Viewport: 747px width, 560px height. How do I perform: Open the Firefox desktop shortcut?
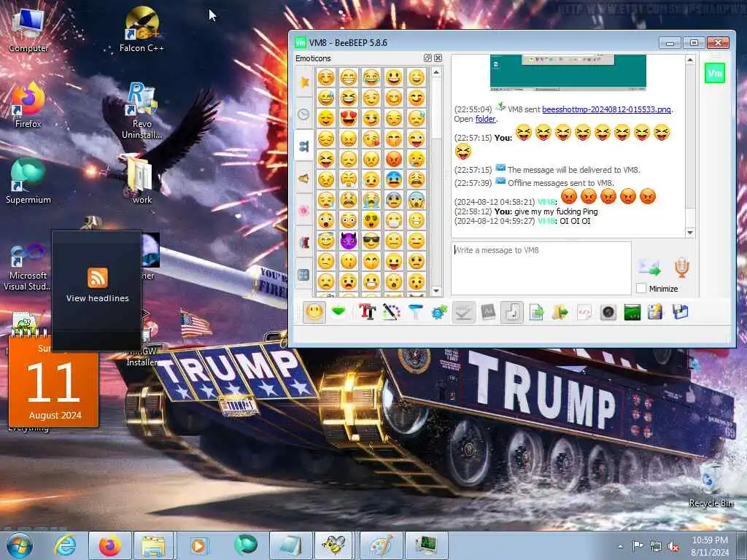click(x=28, y=105)
